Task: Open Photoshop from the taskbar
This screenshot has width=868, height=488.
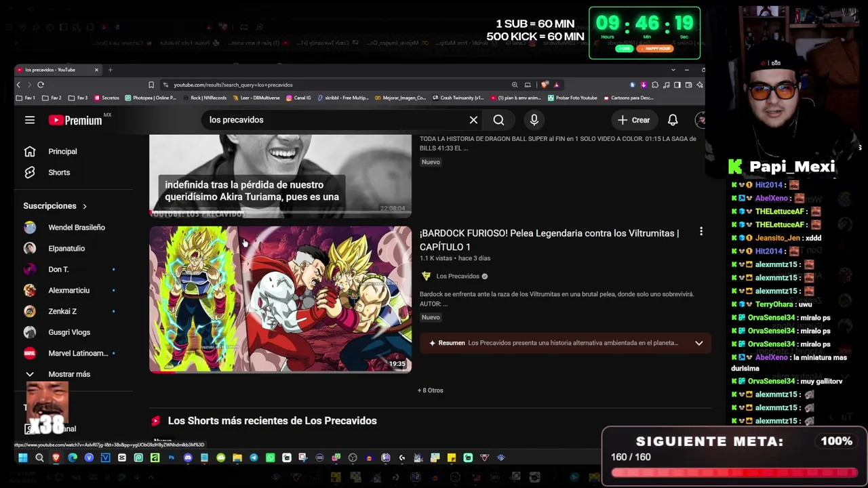Action: [x=172, y=458]
